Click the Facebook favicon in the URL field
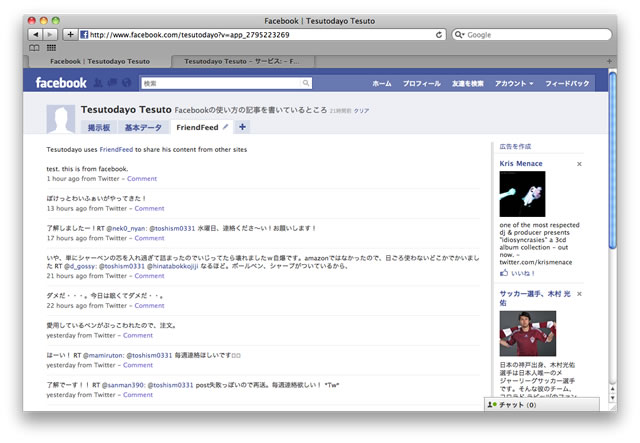Screen dimensions: 640x443 (84, 35)
